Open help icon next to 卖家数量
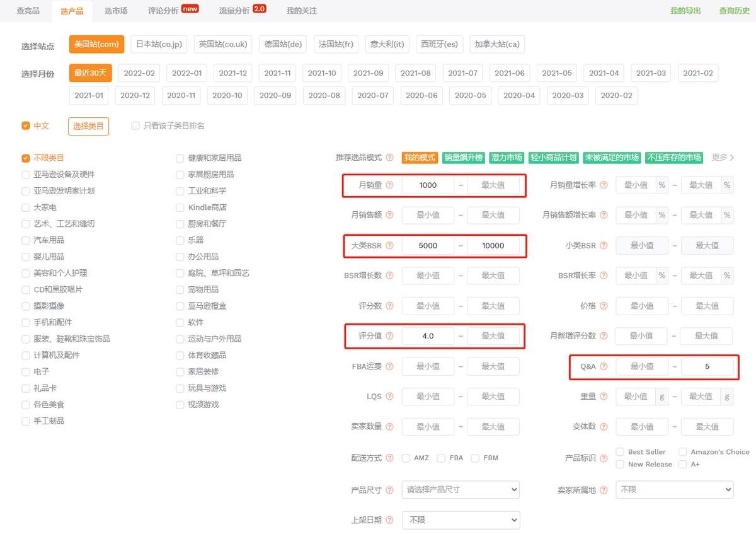The image size is (756, 534). pyautogui.click(x=391, y=427)
